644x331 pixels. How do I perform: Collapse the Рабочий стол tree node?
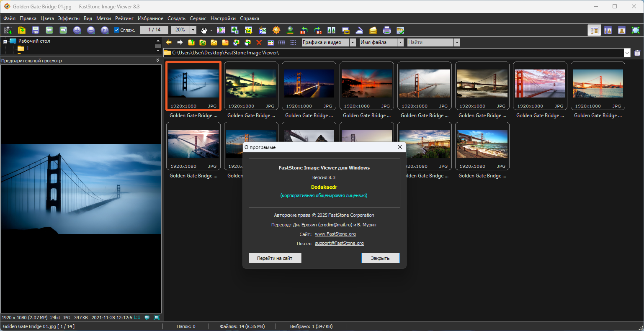pos(5,41)
